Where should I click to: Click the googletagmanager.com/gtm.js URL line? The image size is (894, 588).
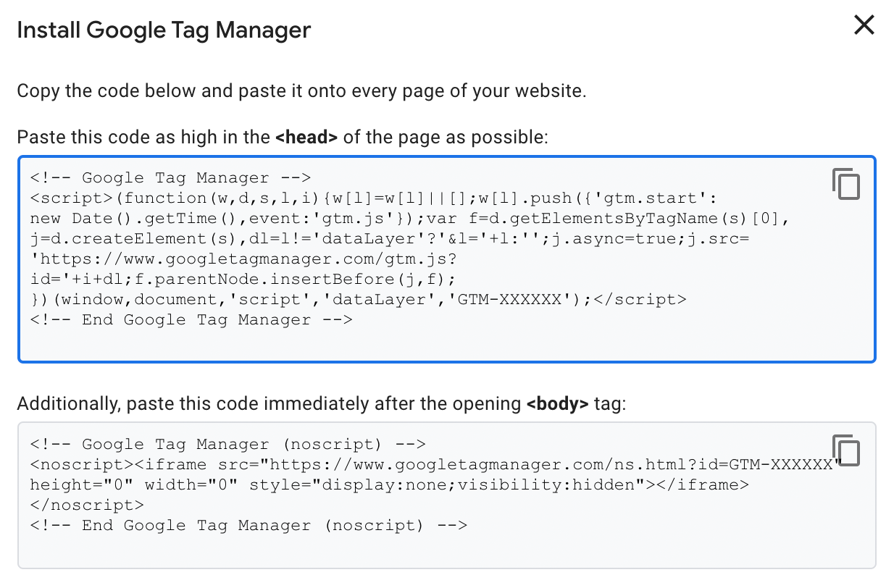tap(243, 259)
